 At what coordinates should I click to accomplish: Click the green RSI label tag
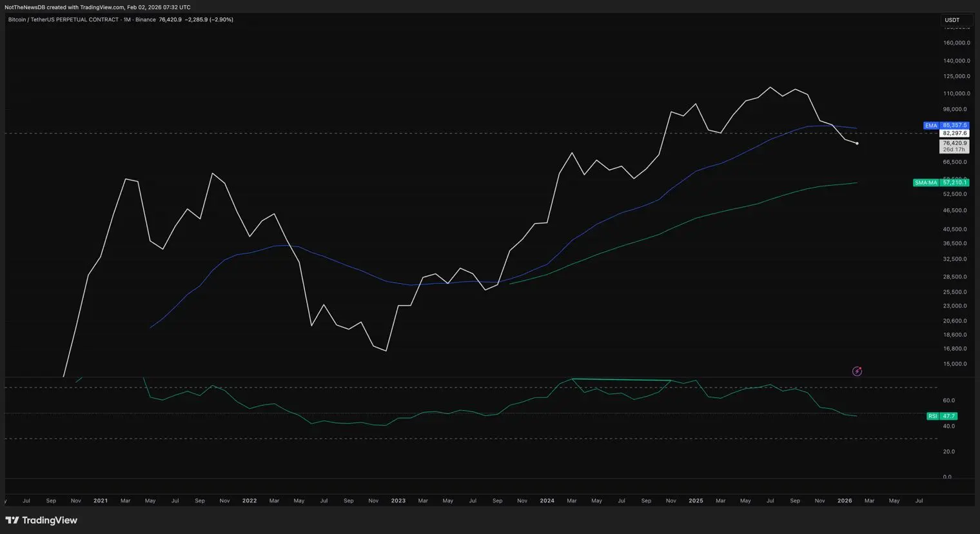933,416
